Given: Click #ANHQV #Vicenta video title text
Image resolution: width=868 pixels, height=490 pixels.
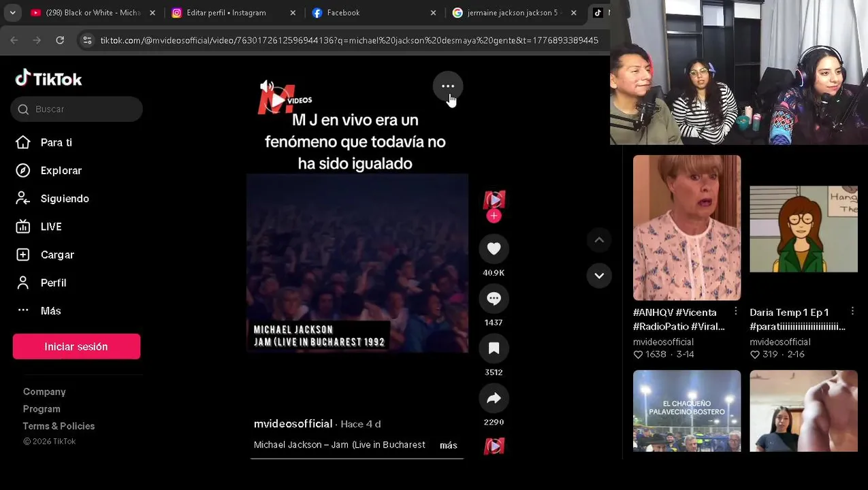Looking at the screenshot, I should pyautogui.click(x=679, y=319).
